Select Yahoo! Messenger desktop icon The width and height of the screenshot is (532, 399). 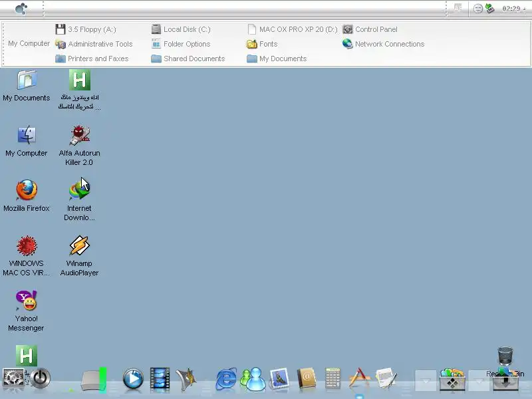[27, 311]
